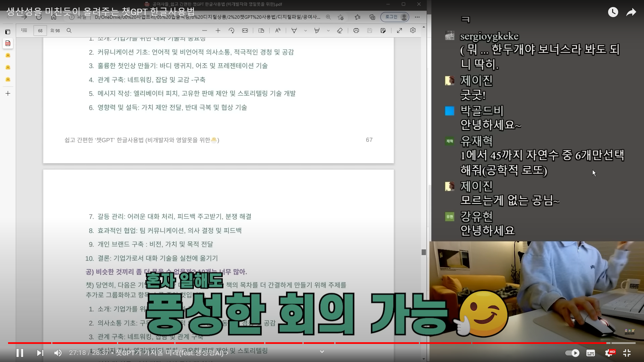644x362 pixels.
Task: Skip to the next video
Action: coord(40,353)
